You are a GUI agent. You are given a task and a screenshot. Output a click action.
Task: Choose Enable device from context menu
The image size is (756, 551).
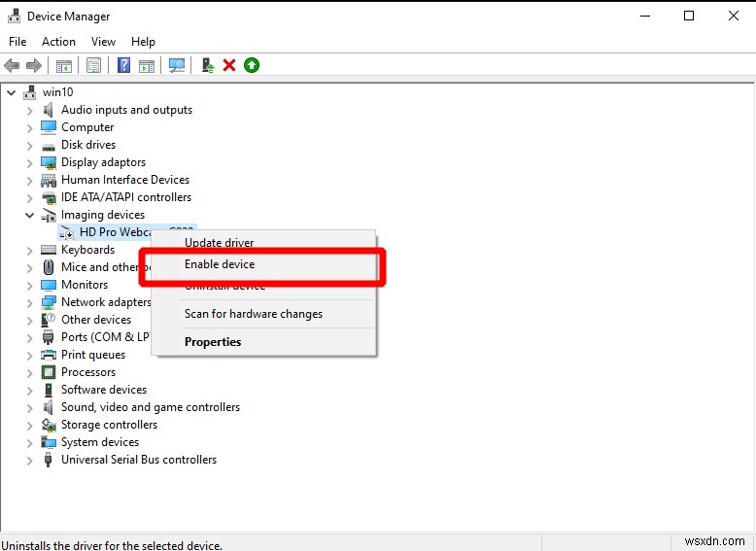263,264
